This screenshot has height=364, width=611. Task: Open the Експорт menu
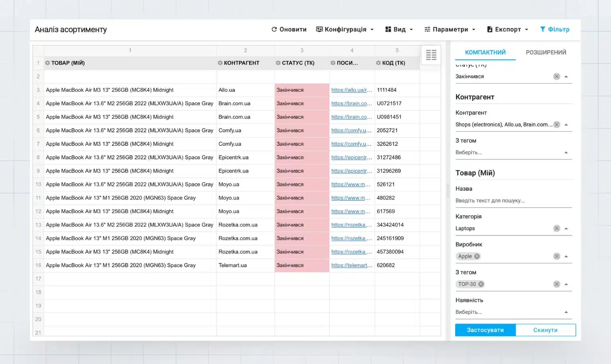(x=507, y=29)
